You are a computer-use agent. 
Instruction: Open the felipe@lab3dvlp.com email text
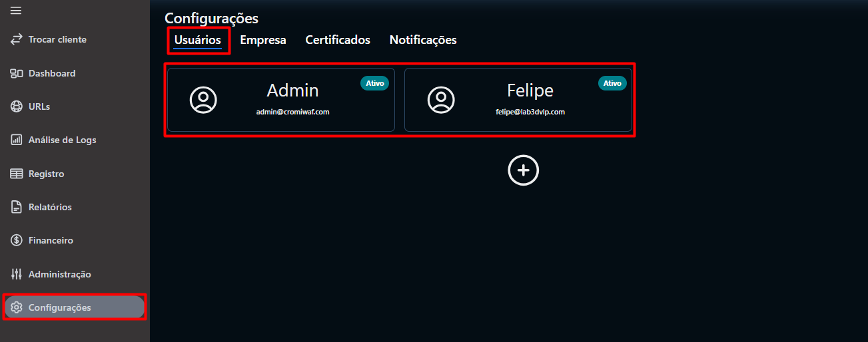coord(530,112)
